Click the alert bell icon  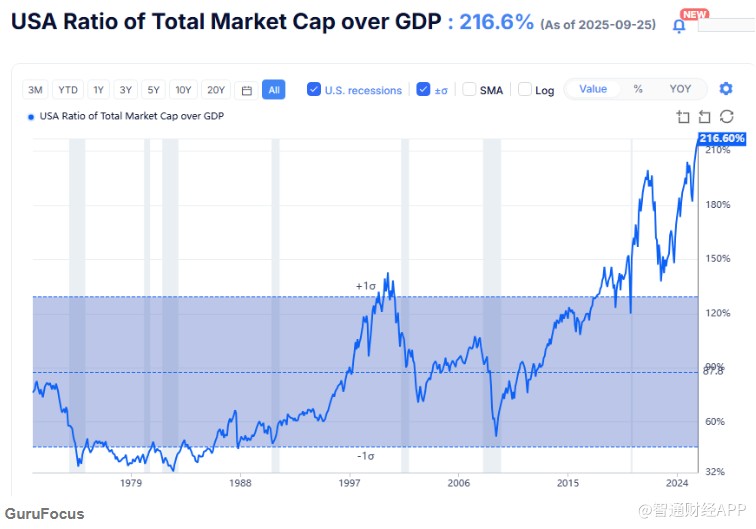[680, 26]
